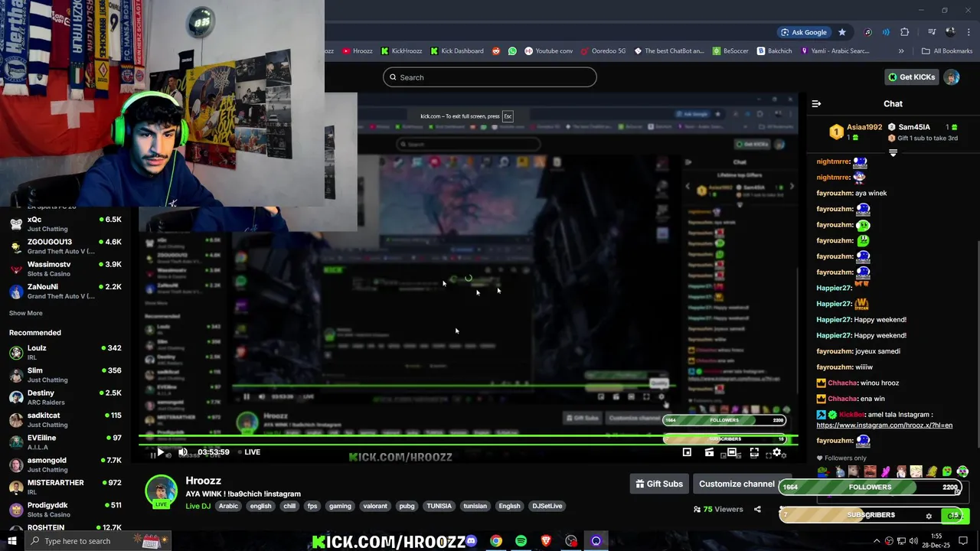Image resolution: width=980 pixels, height=551 pixels.
Task: Click Show More in sidebar
Action: (26, 313)
